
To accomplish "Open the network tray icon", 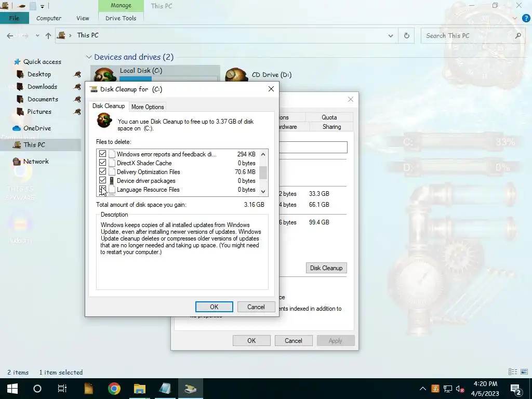I will pos(447,389).
